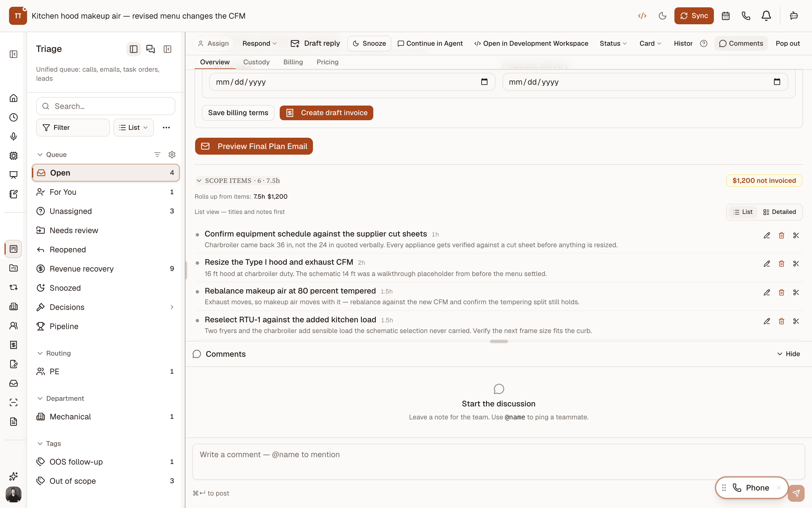812x508 pixels.
Task: Open the clock icon in the left rail
Action: [14, 117]
